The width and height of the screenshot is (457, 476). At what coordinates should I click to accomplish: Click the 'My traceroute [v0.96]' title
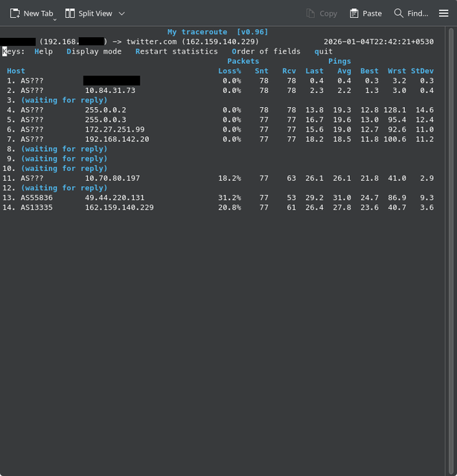pos(218,32)
